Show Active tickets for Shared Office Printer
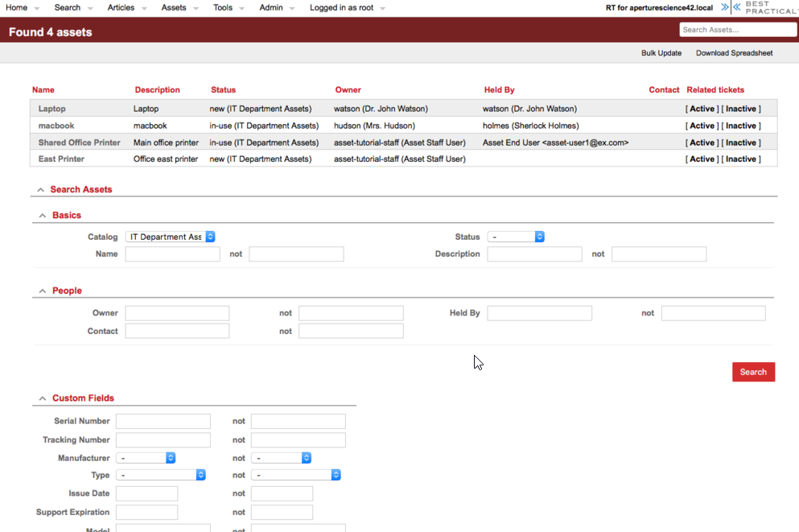 702,142
